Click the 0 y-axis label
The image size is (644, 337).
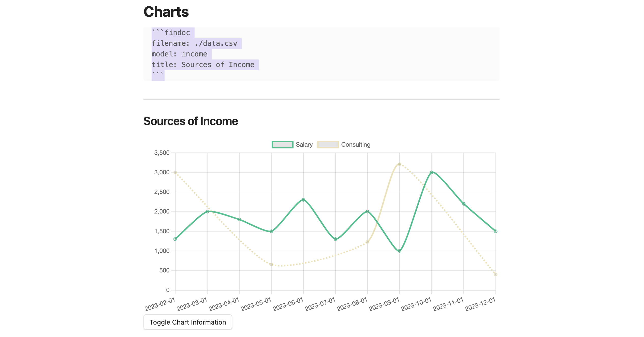168,290
